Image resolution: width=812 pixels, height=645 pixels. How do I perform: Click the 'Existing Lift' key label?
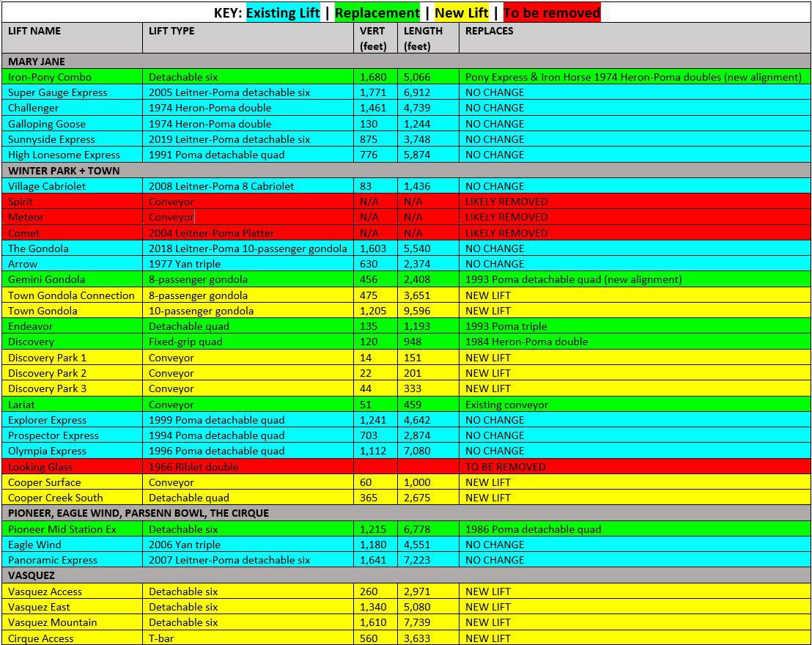pyautogui.click(x=283, y=12)
